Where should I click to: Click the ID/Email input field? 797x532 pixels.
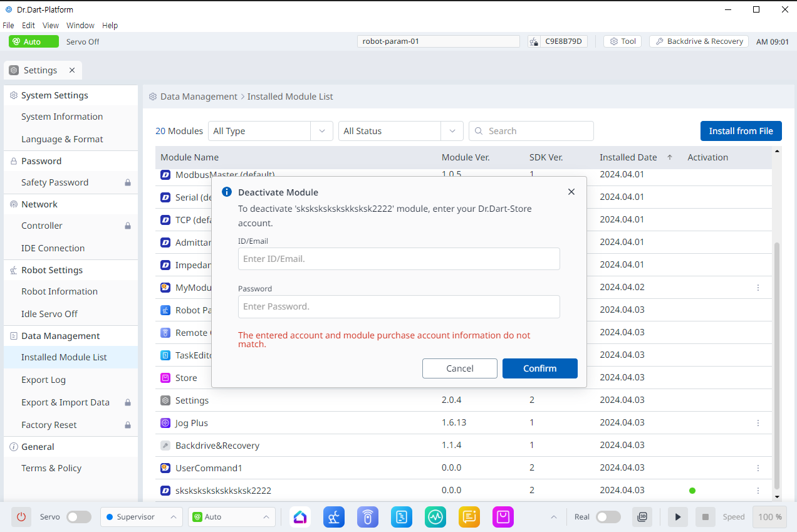(399, 259)
